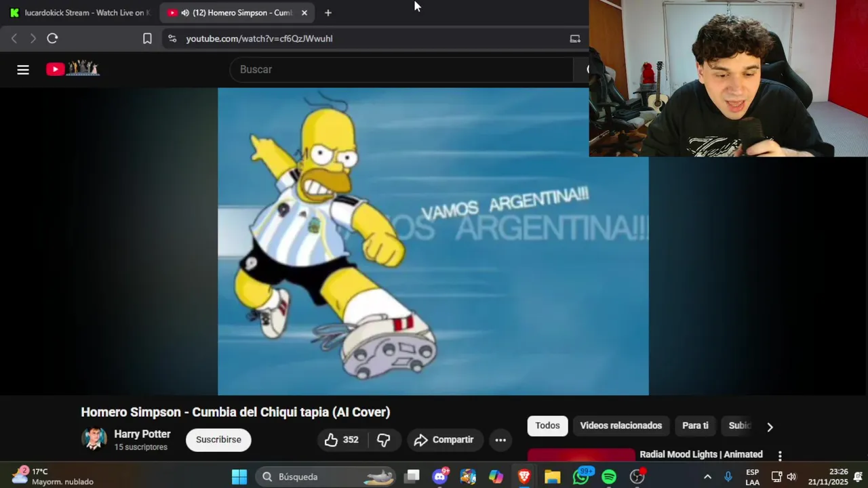Select the Para ti filter chip
Screen dimensions: 868x488
[695, 426]
